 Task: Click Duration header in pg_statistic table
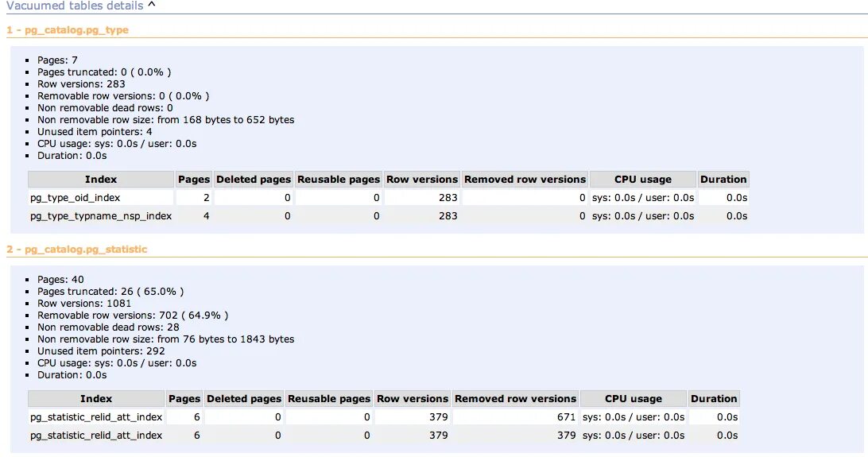714,398
